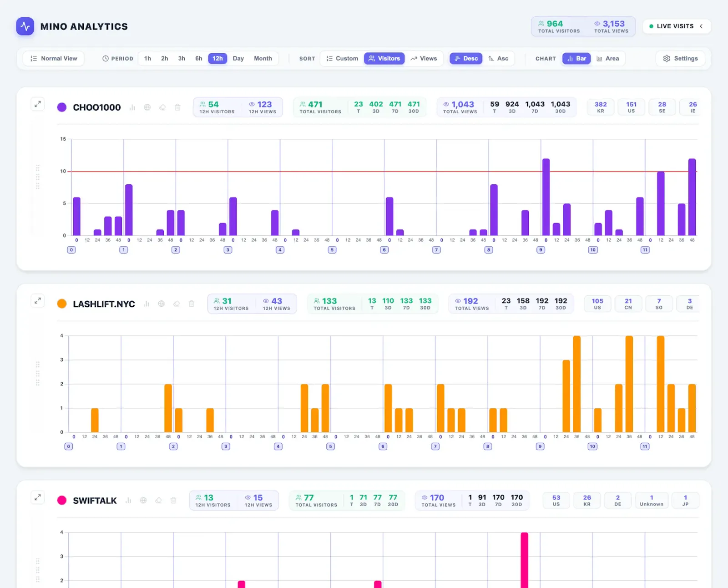728x588 pixels.
Task: Click the eraser icon beside LASHLIFT.NYC
Action: pos(177,304)
